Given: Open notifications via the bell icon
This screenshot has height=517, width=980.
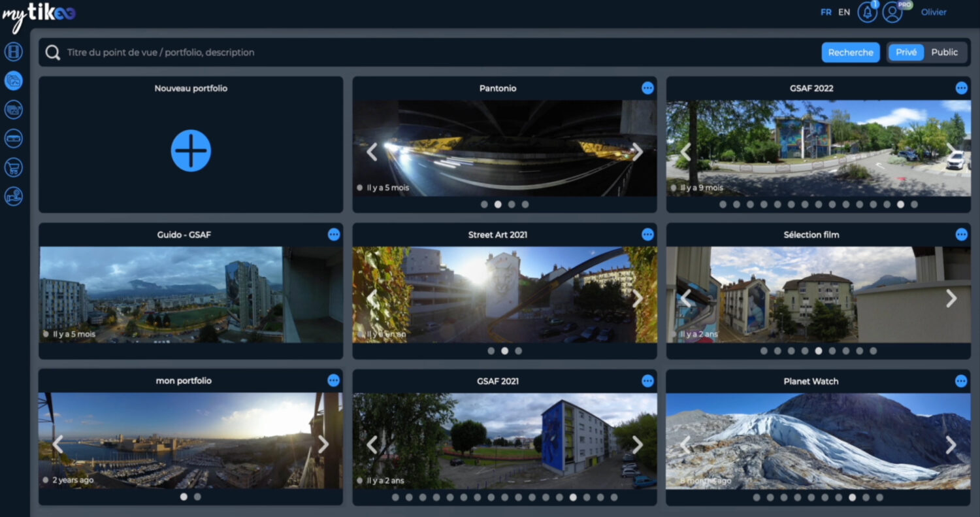Looking at the screenshot, I should click(x=867, y=12).
